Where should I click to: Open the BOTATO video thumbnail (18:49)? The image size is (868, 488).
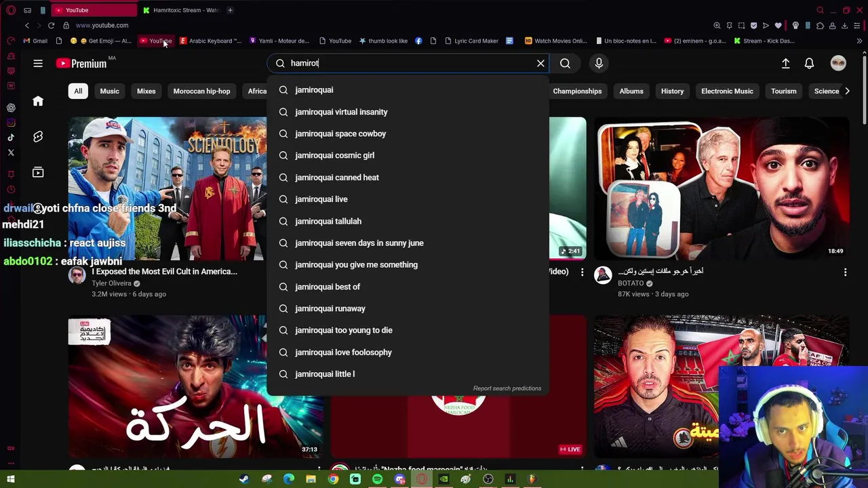click(722, 188)
